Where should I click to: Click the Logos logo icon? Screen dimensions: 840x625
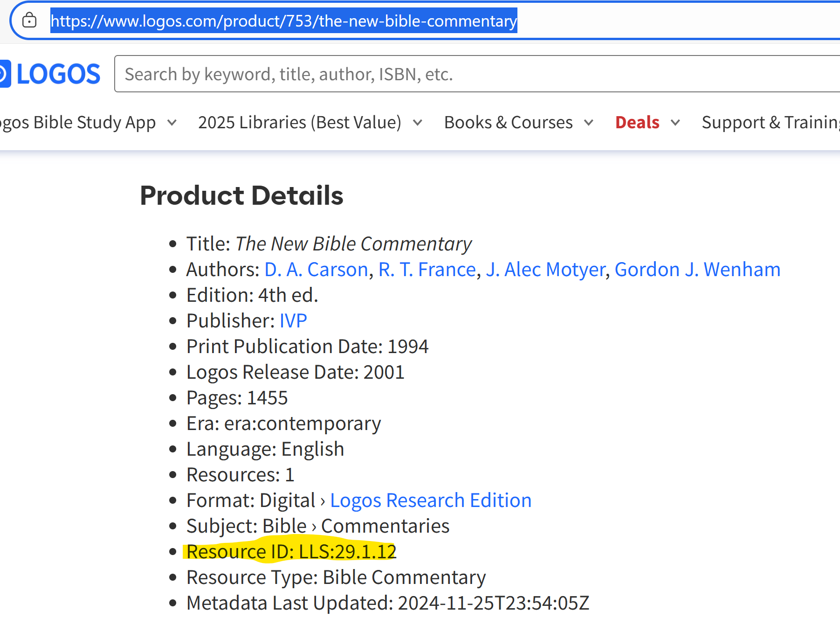point(5,74)
